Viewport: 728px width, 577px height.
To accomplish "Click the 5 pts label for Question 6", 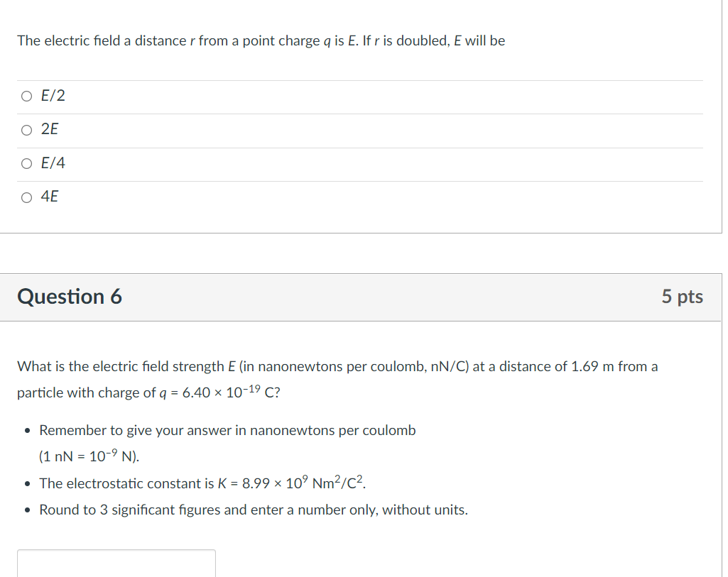I will coord(682,297).
